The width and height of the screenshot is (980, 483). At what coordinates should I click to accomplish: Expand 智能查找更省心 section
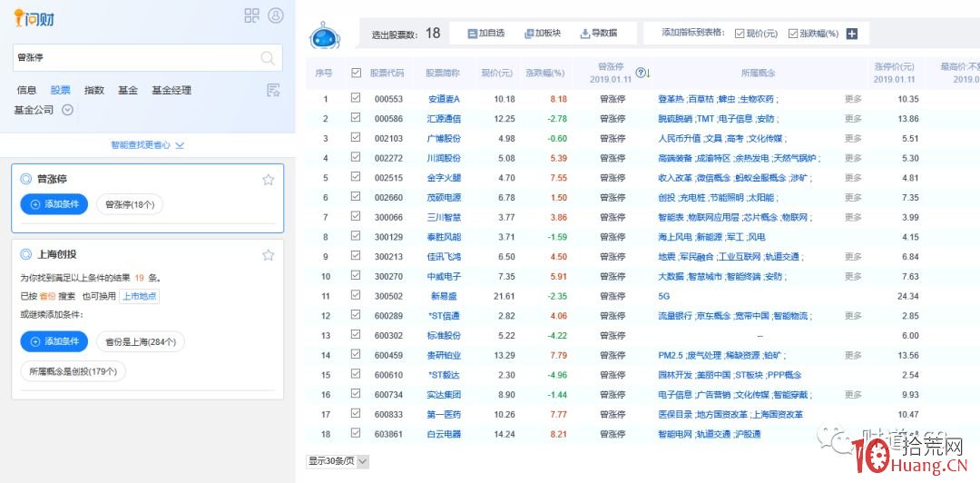(148, 145)
